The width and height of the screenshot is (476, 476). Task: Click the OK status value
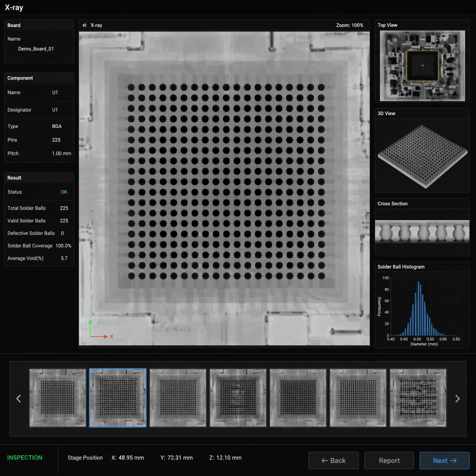64,192
